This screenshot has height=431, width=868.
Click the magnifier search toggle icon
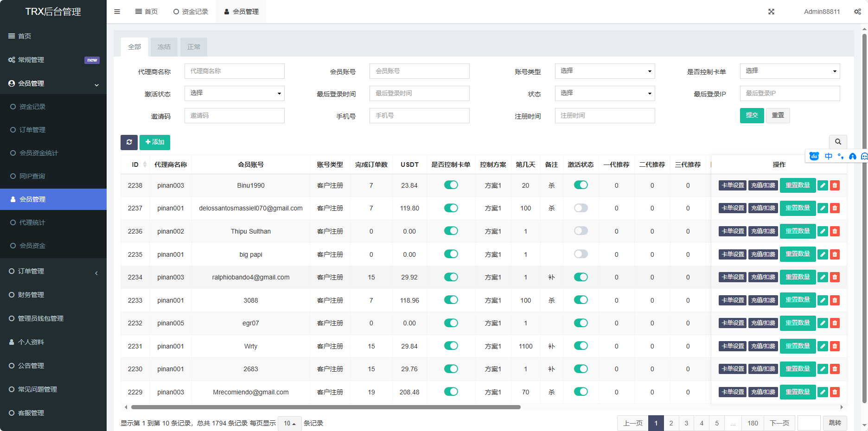[x=838, y=142]
